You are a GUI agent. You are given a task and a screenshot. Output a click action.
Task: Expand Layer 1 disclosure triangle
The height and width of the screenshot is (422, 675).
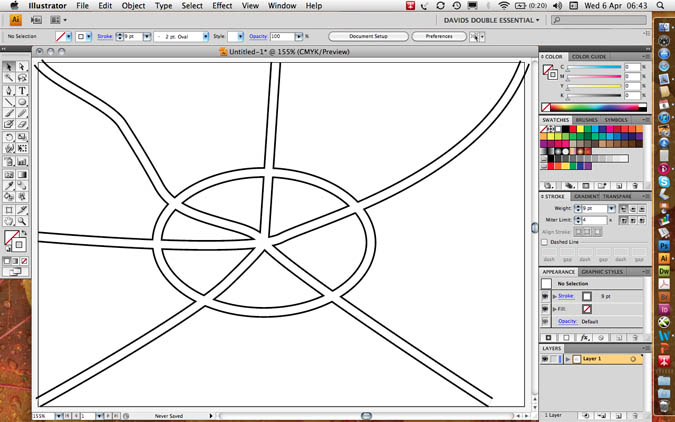click(x=567, y=358)
